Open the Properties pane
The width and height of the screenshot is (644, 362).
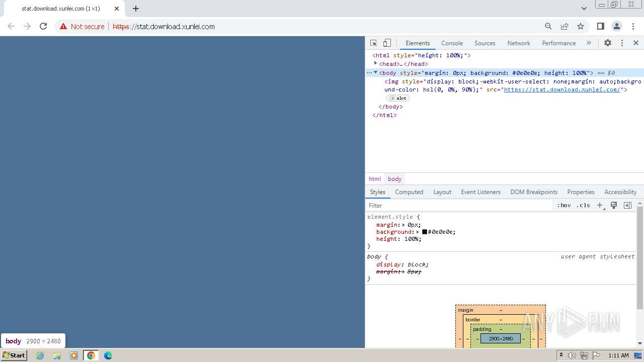pos(581,192)
